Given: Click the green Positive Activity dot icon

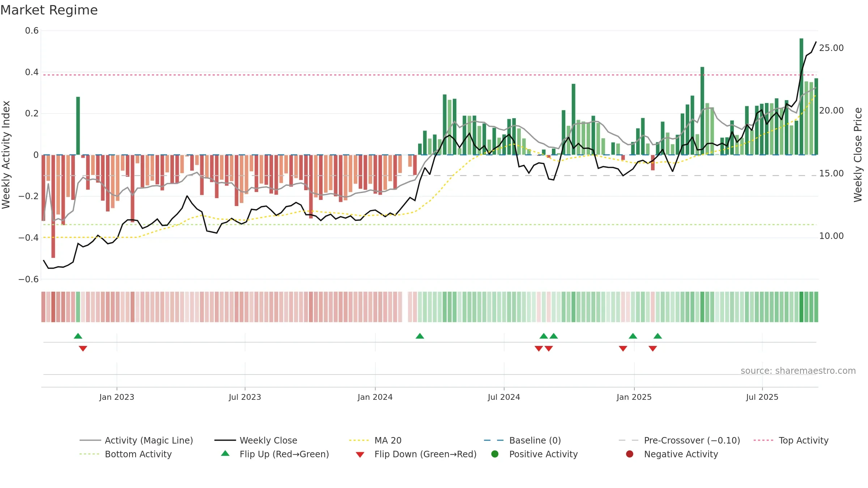Looking at the screenshot, I should click(x=495, y=454).
